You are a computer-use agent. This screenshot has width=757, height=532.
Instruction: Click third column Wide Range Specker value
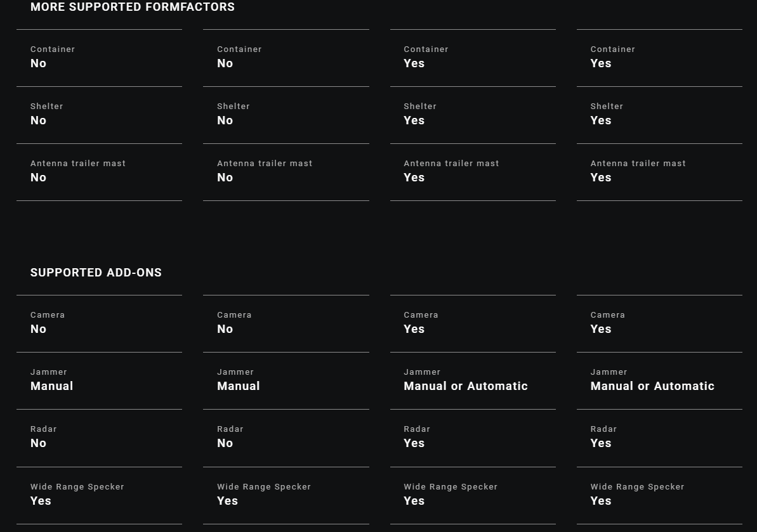tap(414, 501)
